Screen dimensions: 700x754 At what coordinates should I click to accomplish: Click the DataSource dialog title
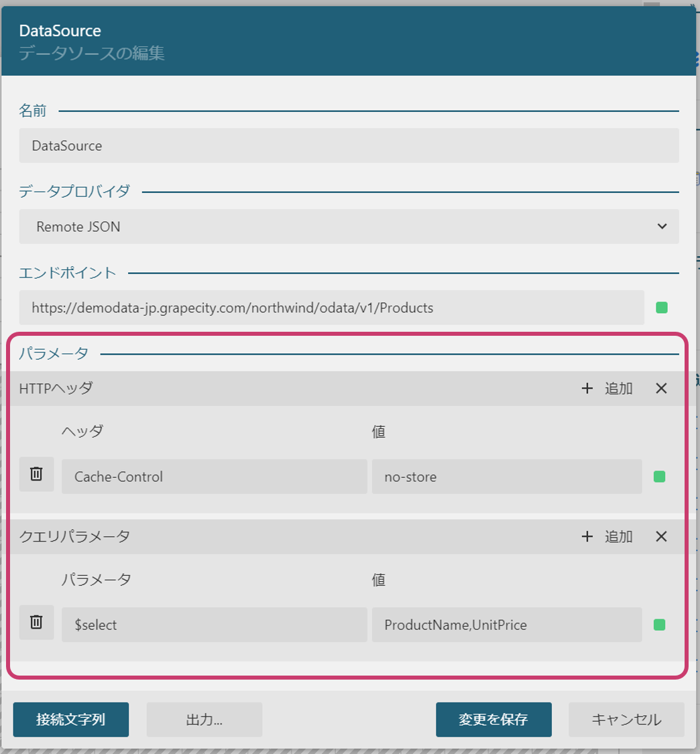click(60, 31)
